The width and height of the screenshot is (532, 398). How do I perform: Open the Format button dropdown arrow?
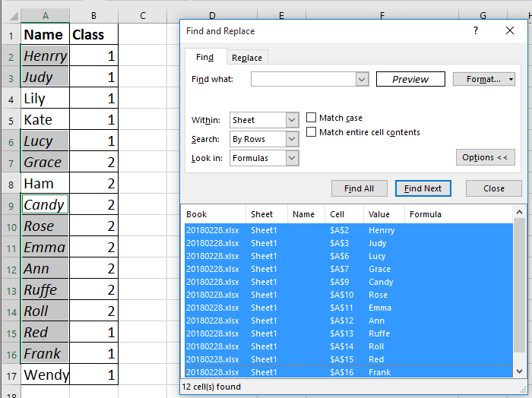511,79
